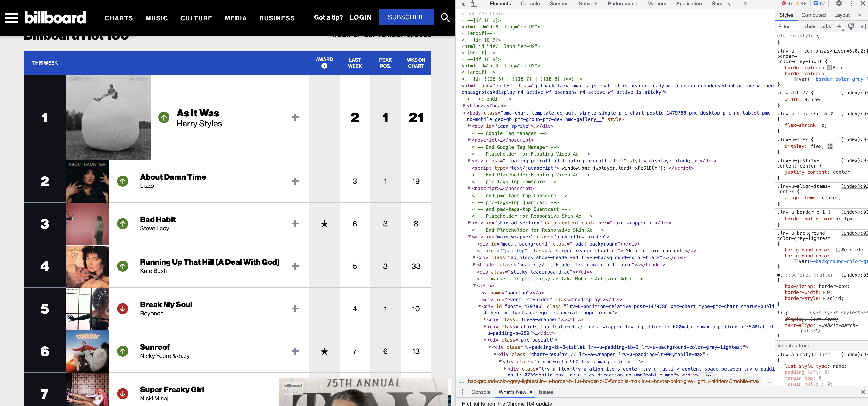
Task: Click the Kate Bush album cover thumbnail
Action: [x=87, y=266]
